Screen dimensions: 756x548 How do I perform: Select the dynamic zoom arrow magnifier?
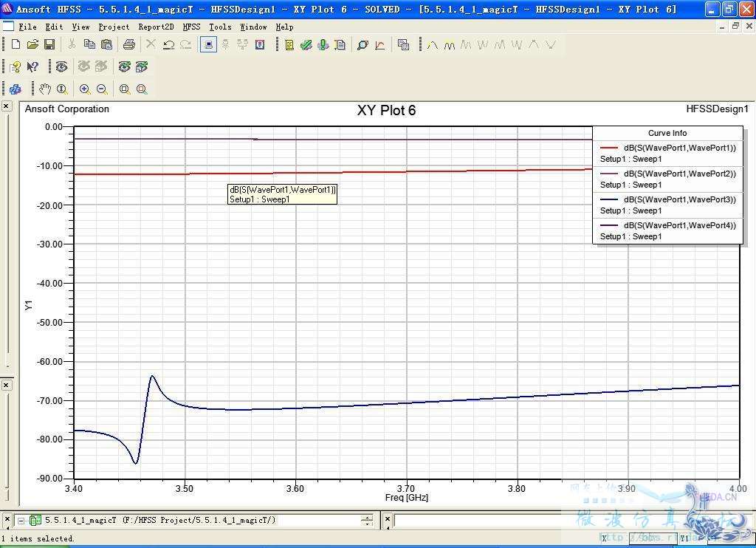point(62,89)
